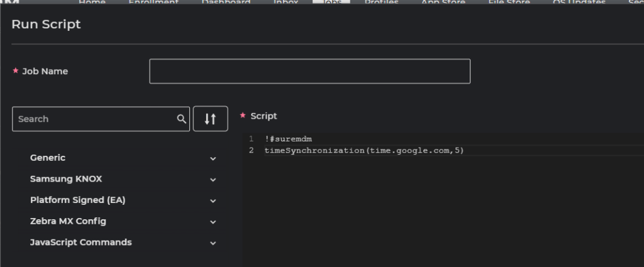The height and width of the screenshot is (267, 644).
Task: Open the Enrollment tab
Action: (x=153, y=3)
